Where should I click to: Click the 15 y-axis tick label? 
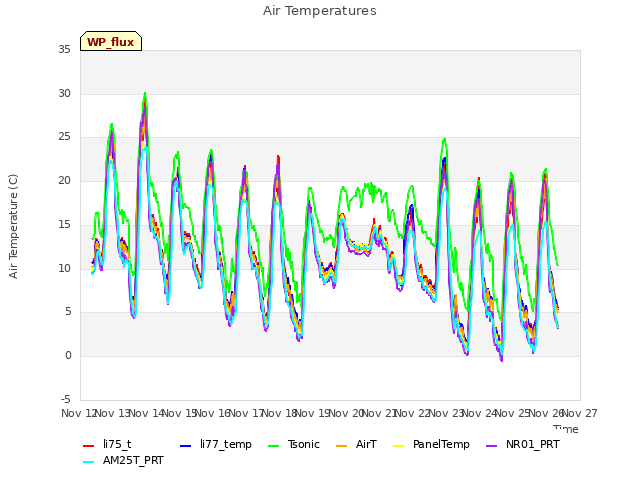click(64, 224)
